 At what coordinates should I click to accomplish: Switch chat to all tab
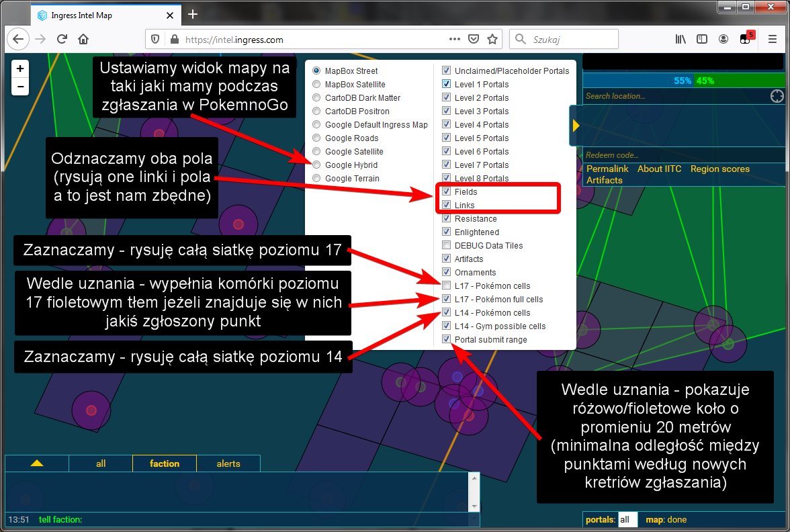[x=101, y=463]
